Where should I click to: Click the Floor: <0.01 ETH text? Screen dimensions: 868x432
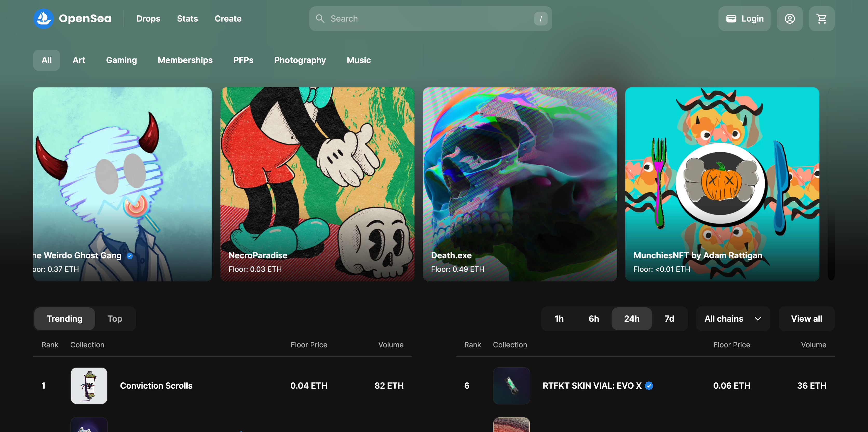click(x=661, y=269)
